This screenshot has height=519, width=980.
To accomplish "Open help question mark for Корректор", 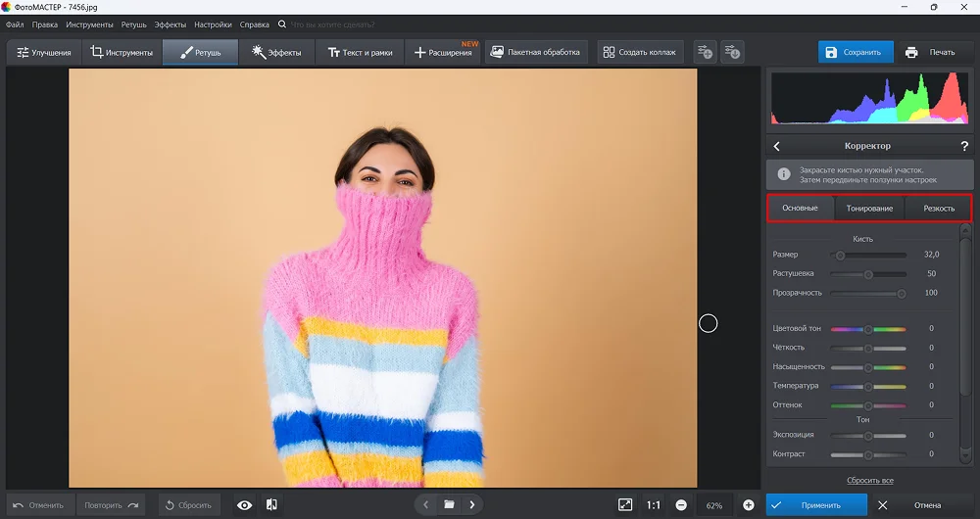I will coord(964,146).
